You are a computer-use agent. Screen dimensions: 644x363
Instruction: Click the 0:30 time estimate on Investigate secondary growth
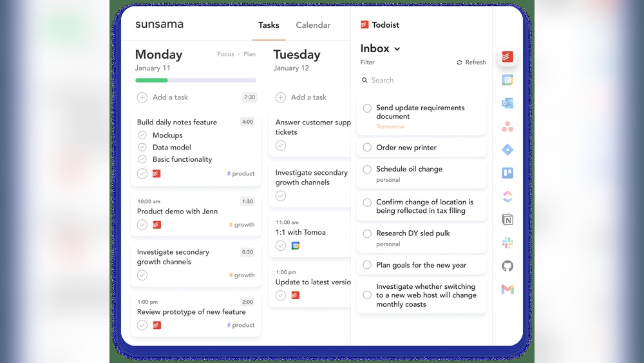248,252
